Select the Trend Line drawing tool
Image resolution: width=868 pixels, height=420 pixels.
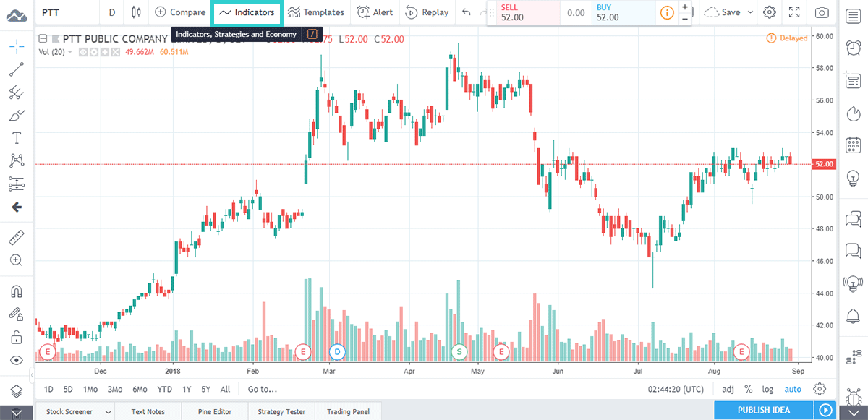coord(16,71)
